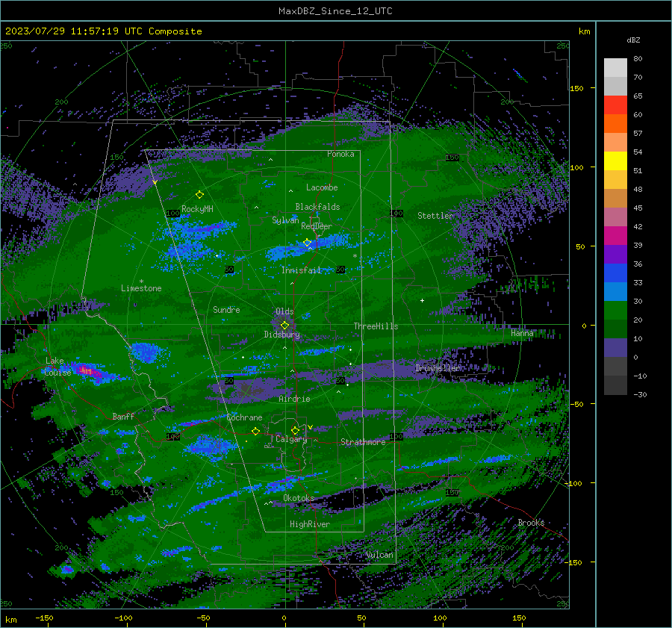This screenshot has width=672, height=628.
Task: Select the Cochrane label
Action: (244, 417)
